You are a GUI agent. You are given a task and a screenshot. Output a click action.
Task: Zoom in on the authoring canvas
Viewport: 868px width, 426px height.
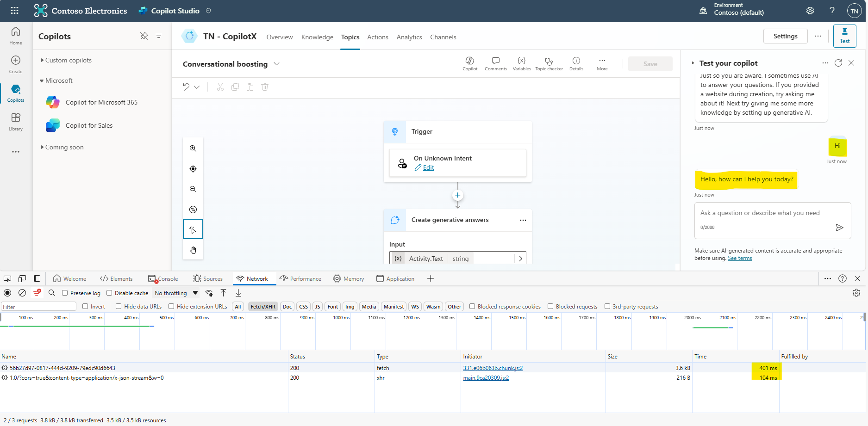(x=193, y=148)
